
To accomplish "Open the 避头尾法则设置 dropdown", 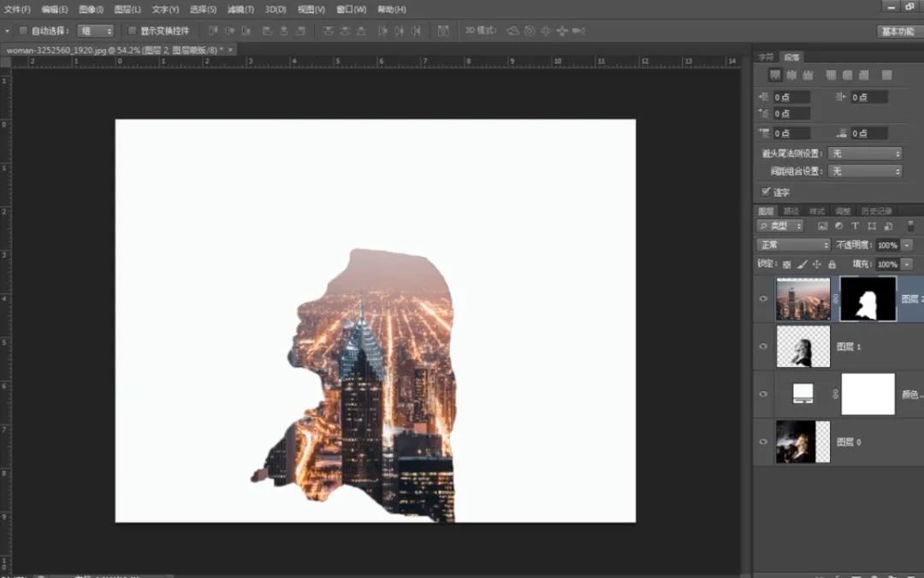I will [x=865, y=153].
